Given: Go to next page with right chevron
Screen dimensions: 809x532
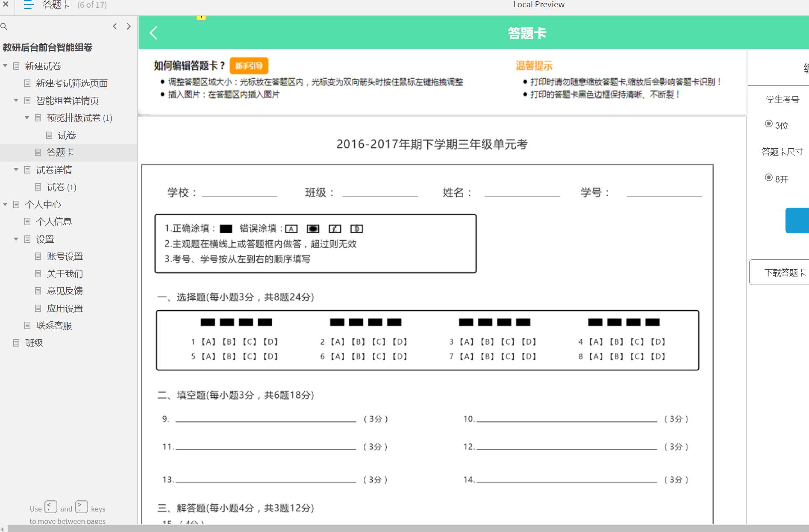Looking at the screenshot, I should click(129, 26).
